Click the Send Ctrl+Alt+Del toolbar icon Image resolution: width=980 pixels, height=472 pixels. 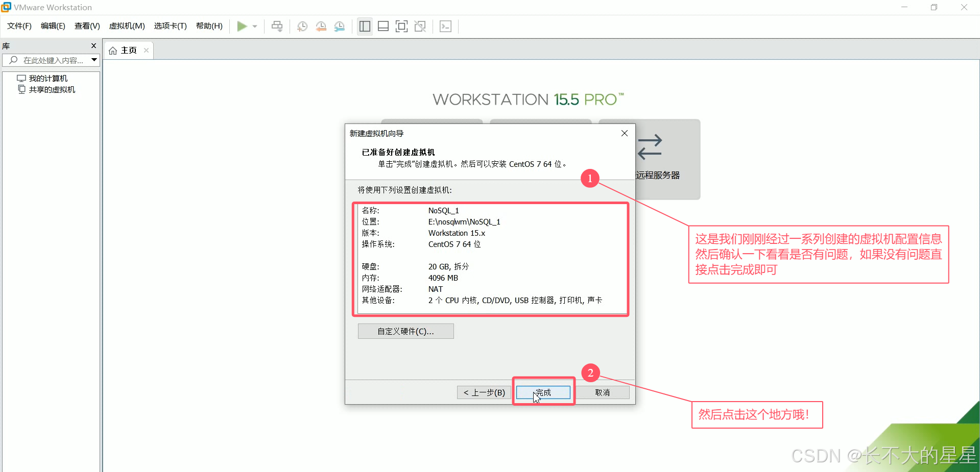coord(277,26)
